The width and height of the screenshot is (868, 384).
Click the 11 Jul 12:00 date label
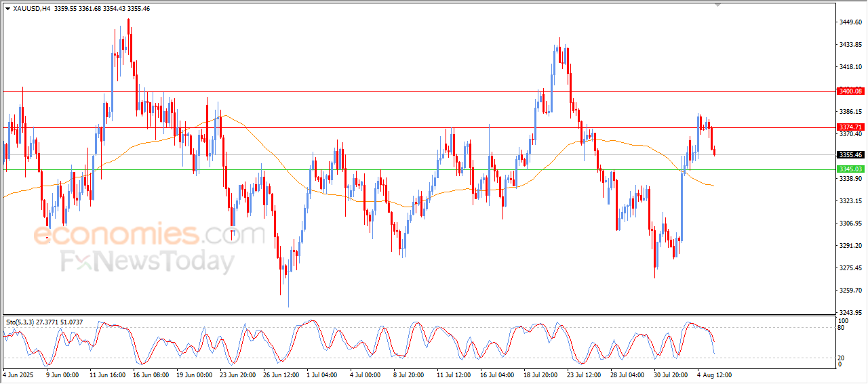click(454, 374)
